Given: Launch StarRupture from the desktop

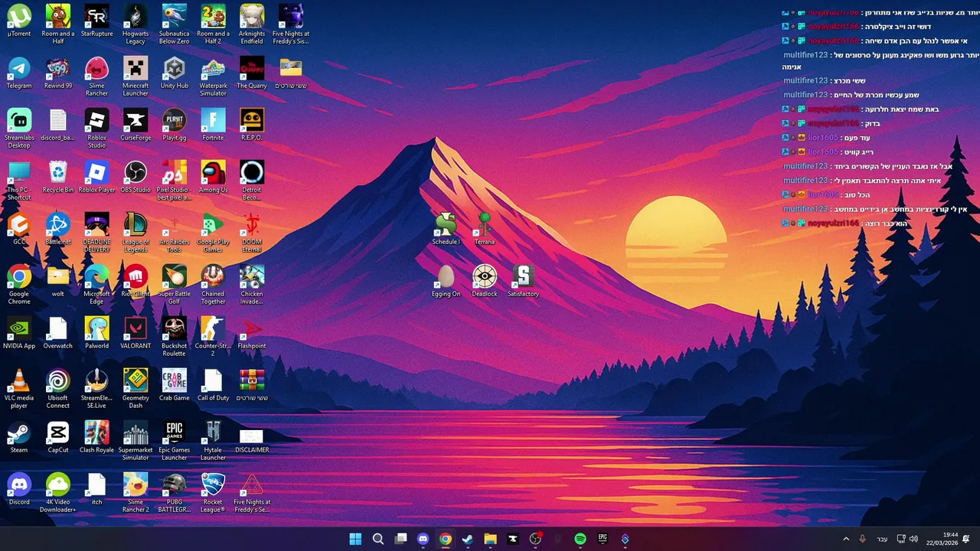Looking at the screenshot, I should 96,21.
